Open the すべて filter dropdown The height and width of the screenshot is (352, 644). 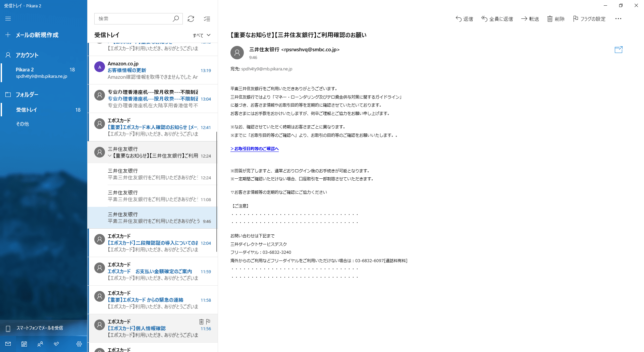coord(202,35)
